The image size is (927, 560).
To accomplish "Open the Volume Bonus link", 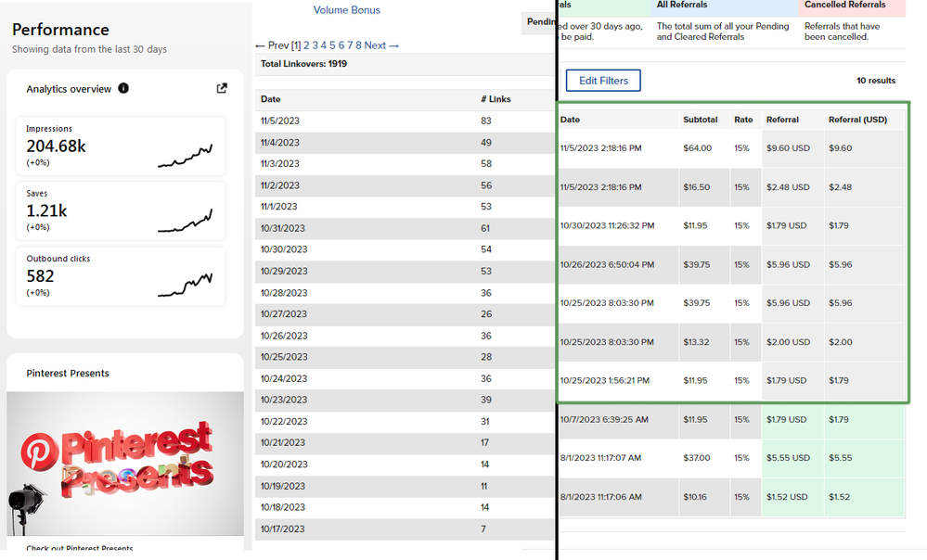I will [x=346, y=10].
